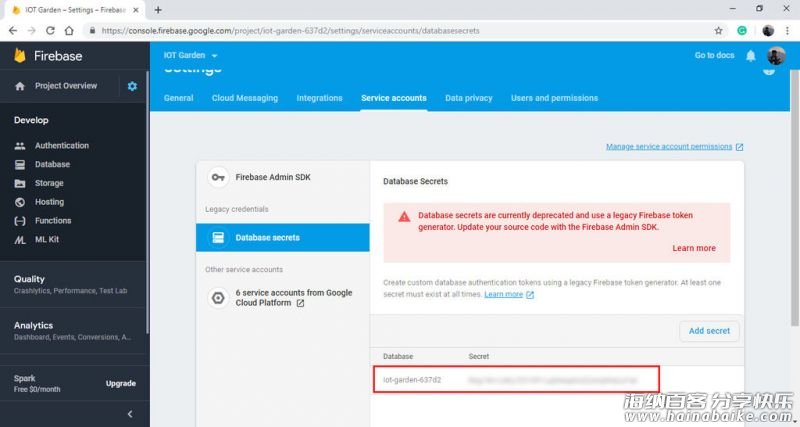Click the Database secrets list icon
800x427 pixels.
[x=218, y=237]
